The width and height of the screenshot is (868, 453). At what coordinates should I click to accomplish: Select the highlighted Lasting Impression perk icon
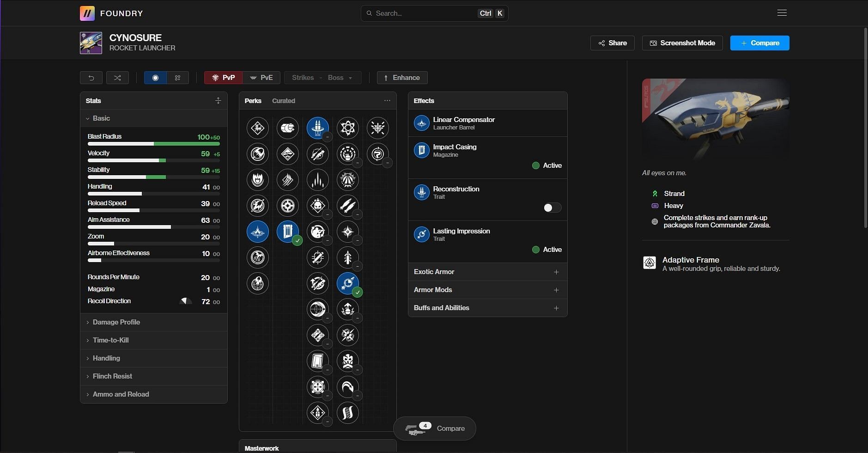click(x=348, y=283)
